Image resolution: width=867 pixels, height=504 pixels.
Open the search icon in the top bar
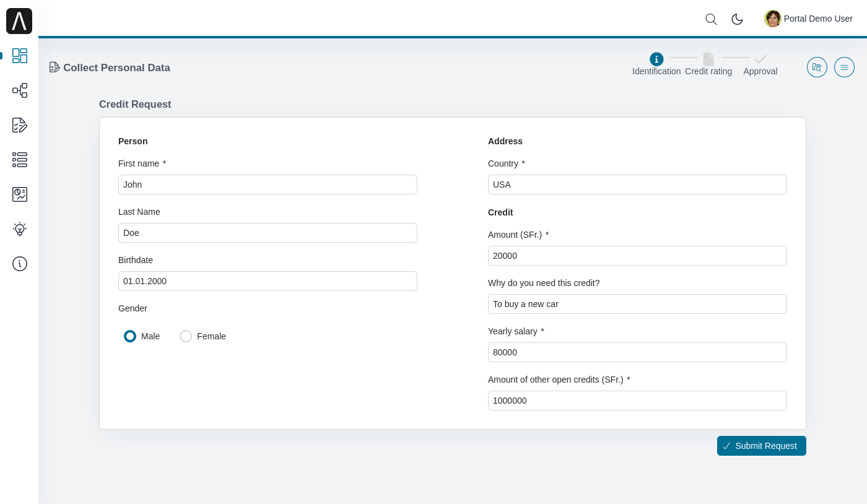[x=712, y=19]
